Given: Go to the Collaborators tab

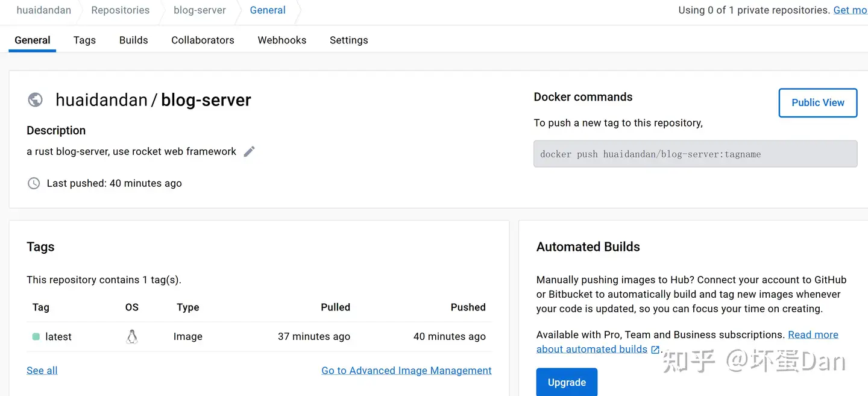Looking at the screenshot, I should [203, 40].
